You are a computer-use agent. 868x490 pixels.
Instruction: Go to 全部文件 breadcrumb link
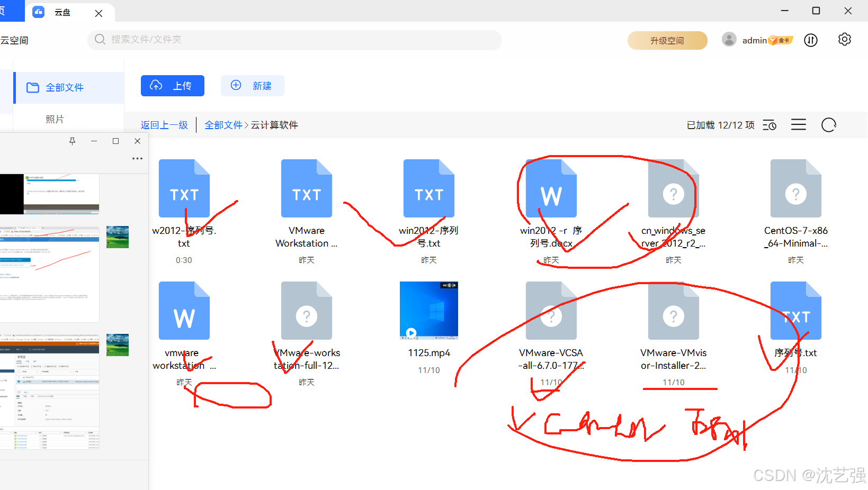pos(223,125)
